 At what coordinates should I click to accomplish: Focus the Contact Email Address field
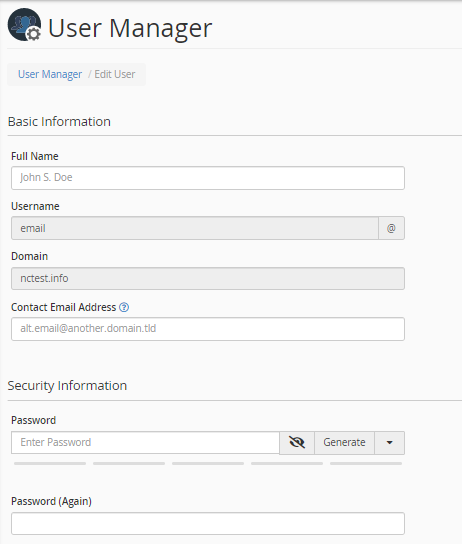[x=208, y=329]
